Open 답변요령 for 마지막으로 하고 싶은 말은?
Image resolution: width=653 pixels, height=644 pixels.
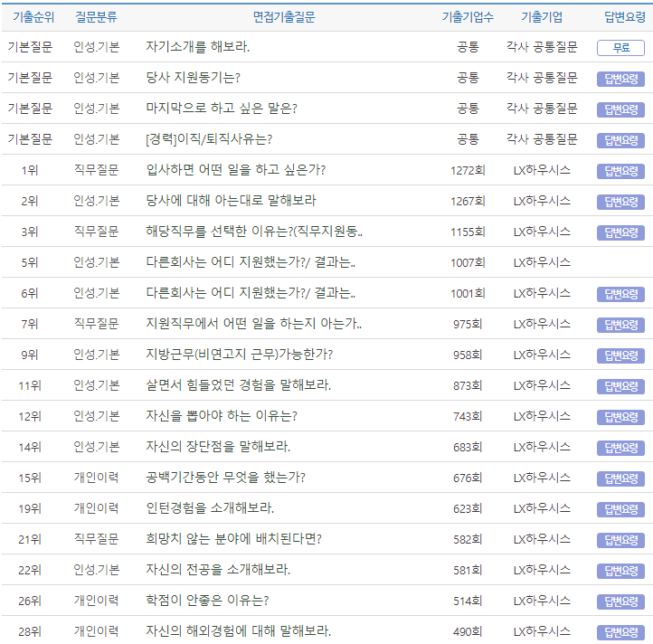[x=620, y=109]
